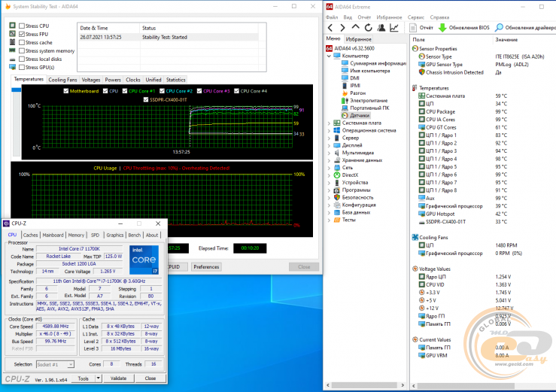Switch to the Voltages tab
The width and height of the screenshot is (556, 392).
(91, 80)
